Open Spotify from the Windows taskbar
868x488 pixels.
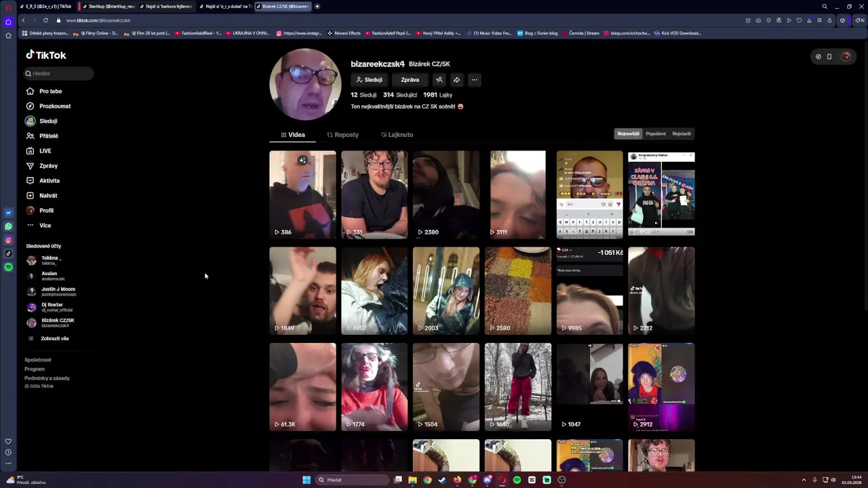tap(517, 480)
